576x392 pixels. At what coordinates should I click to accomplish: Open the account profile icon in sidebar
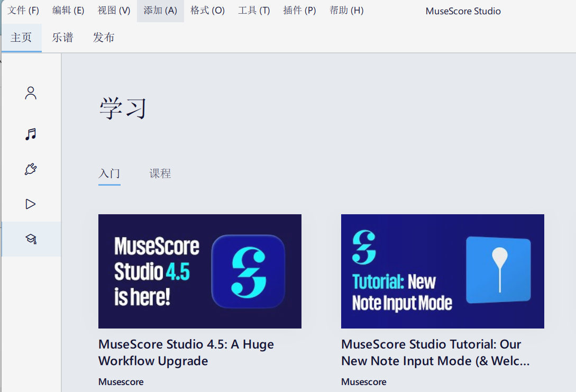click(31, 93)
